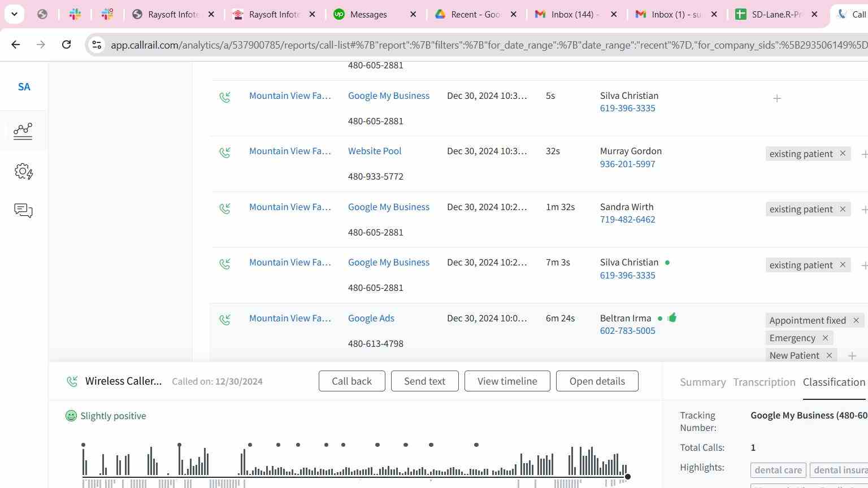Click the Send text button
Image resolution: width=868 pixels, height=488 pixels.
tap(425, 381)
